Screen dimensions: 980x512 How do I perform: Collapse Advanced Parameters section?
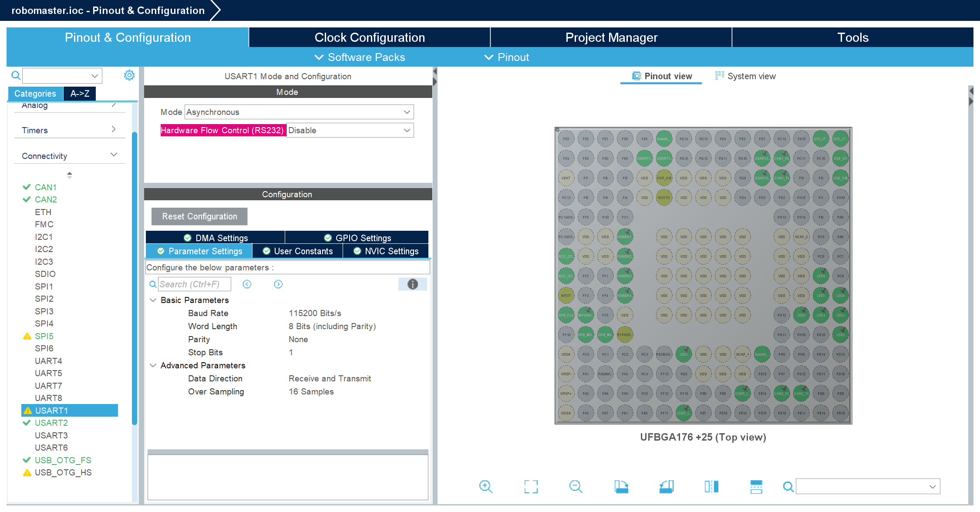[x=153, y=365]
